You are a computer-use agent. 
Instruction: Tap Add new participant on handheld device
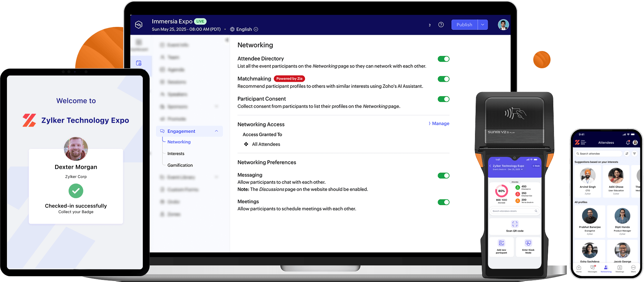(502, 247)
